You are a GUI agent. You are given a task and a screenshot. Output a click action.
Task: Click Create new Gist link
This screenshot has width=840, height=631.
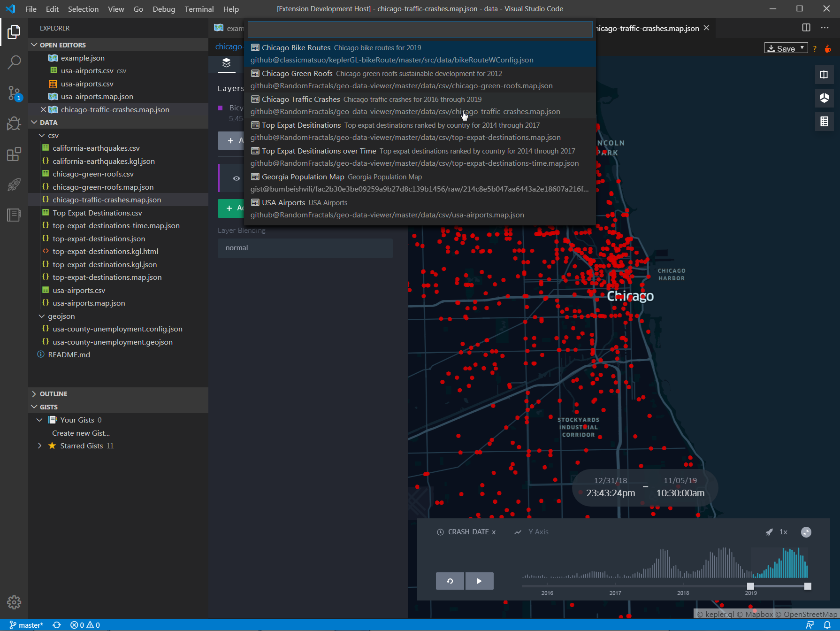pyautogui.click(x=81, y=433)
